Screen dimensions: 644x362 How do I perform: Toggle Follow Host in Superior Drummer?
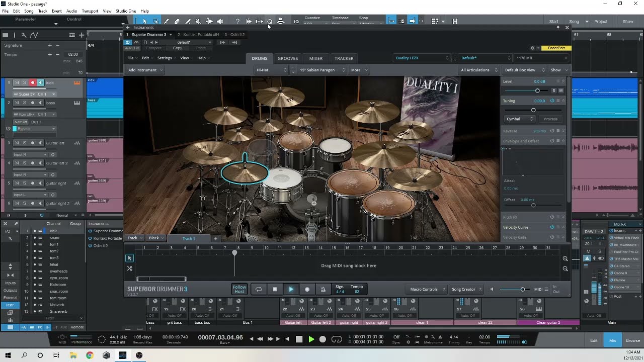click(239, 289)
